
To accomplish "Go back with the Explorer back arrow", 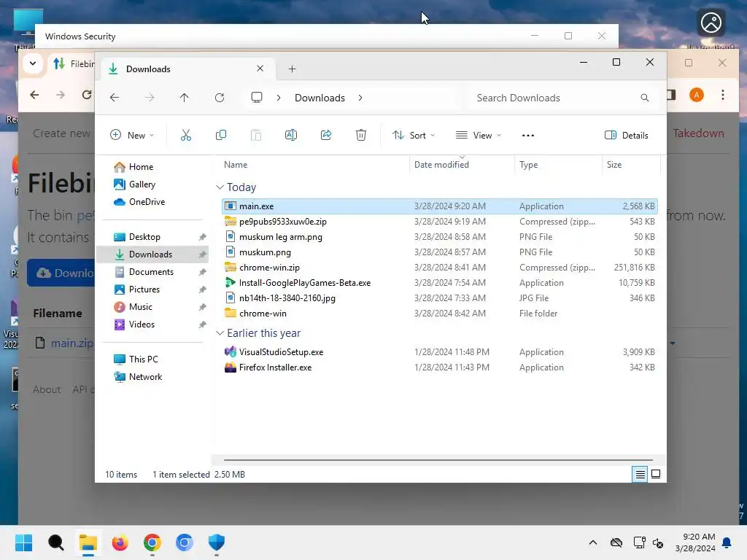I will [x=115, y=98].
